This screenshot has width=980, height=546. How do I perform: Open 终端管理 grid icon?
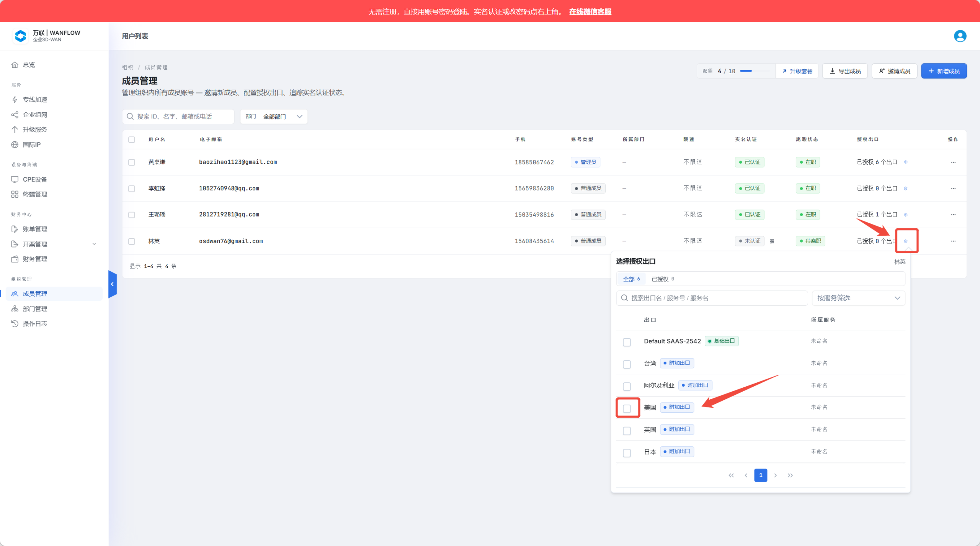click(x=15, y=194)
